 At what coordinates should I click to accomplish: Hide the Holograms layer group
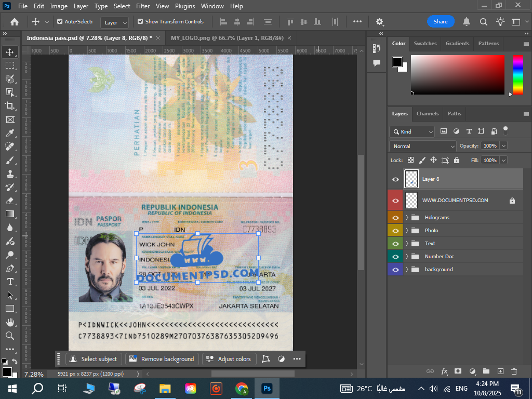(395, 218)
